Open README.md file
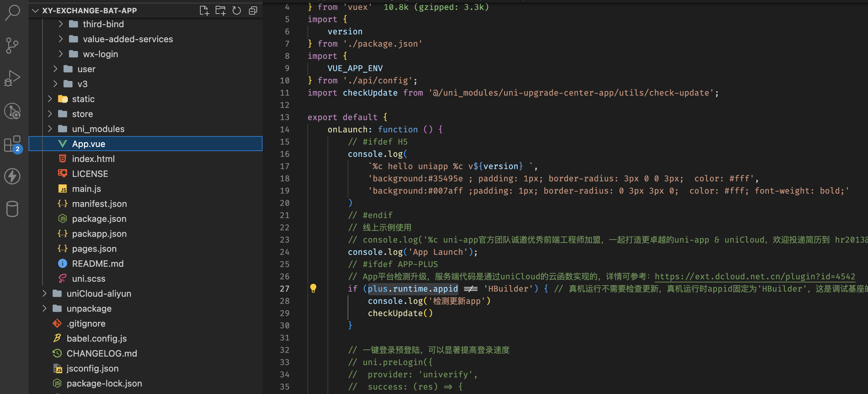 click(146, 263)
